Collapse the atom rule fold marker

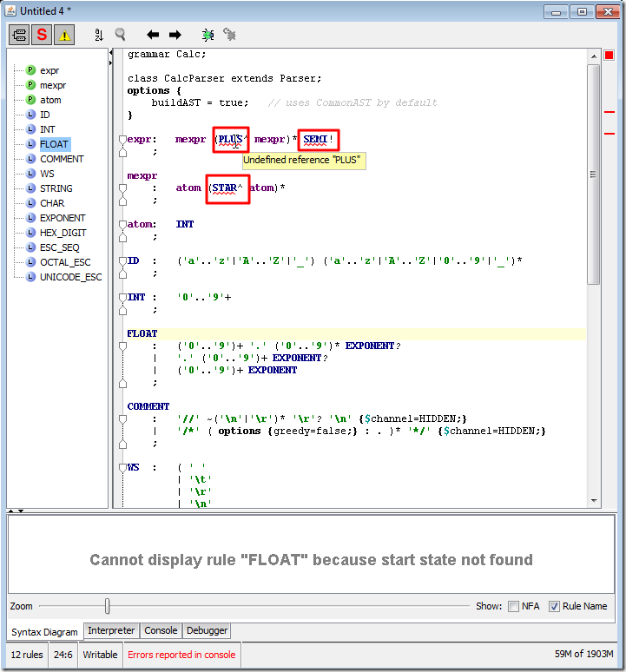point(122,225)
